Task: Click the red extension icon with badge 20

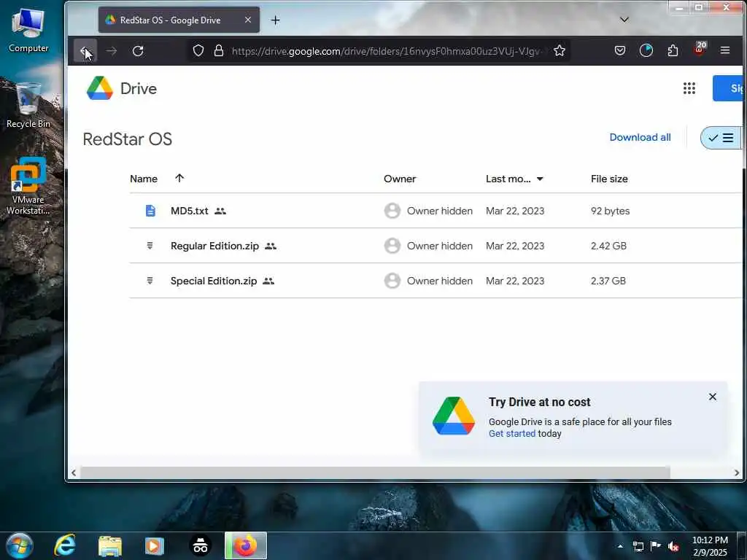Action: [700, 50]
